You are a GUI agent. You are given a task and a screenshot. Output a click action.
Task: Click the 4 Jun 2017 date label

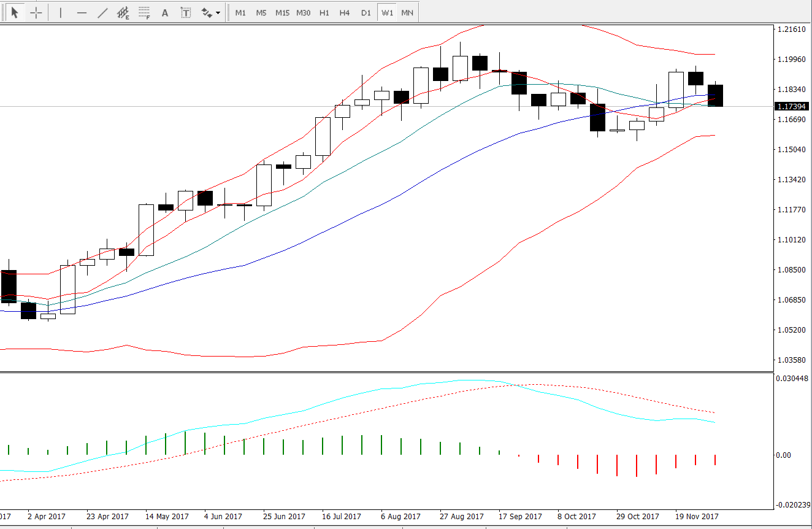[x=223, y=516]
